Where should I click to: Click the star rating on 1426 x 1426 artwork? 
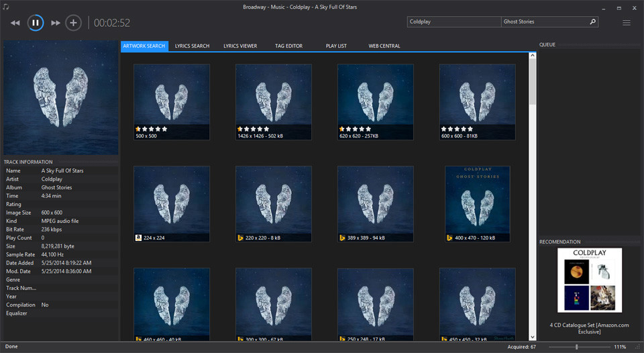point(253,129)
